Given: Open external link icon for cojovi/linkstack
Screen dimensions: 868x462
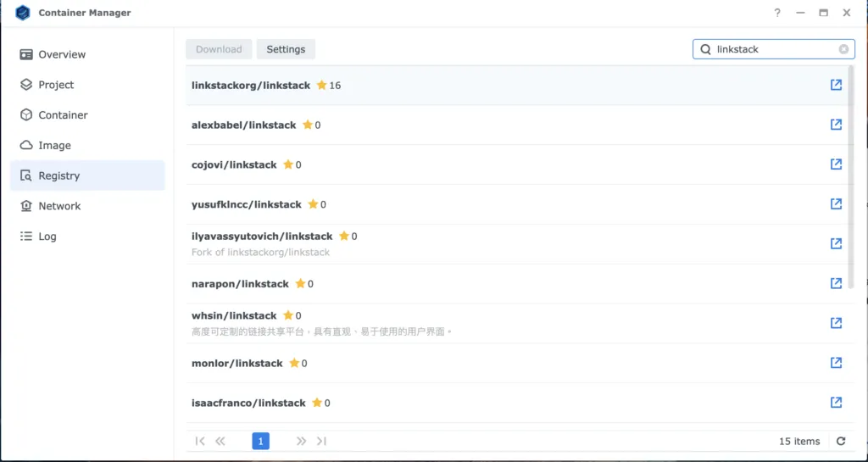Looking at the screenshot, I should pyautogui.click(x=836, y=164).
